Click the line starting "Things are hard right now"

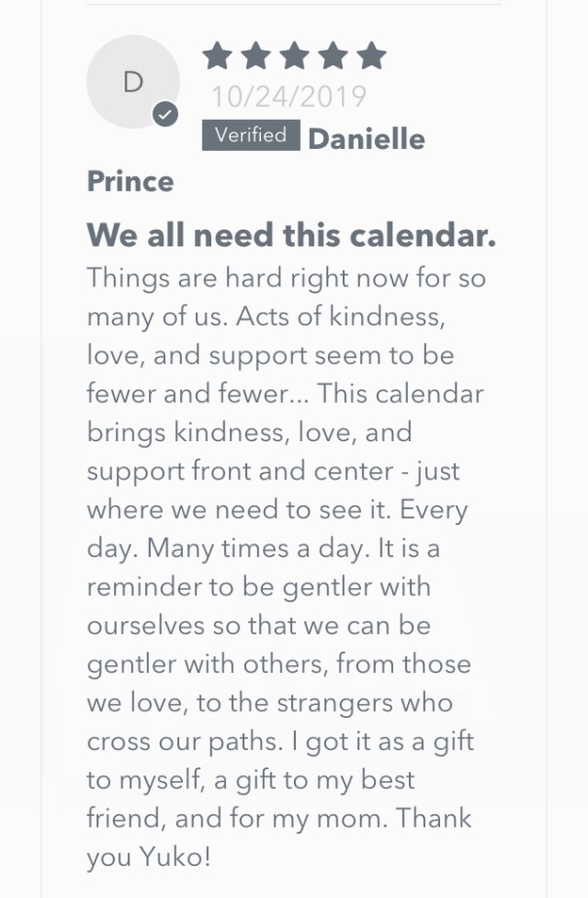[x=286, y=278]
